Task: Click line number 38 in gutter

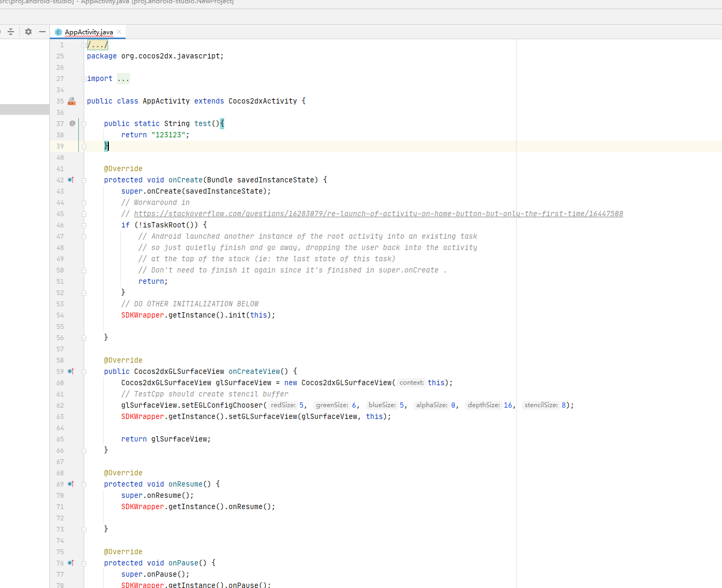Action: pos(60,135)
